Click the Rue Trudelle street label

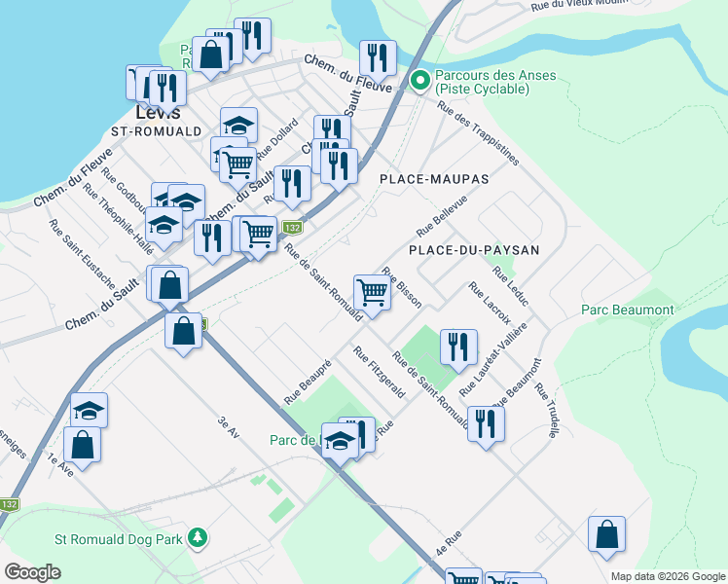[x=546, y=411]
